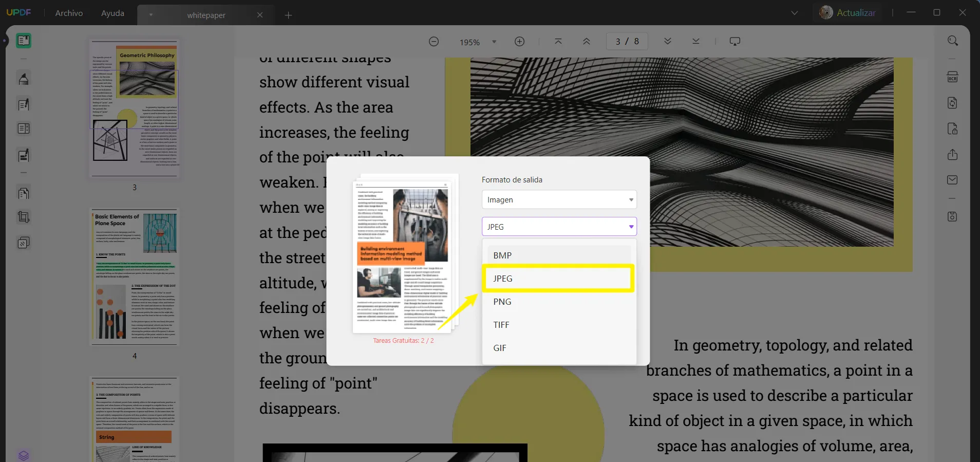Image resolution: width=980 pixels, height=462 pixels.
Task: Send file by email icon
Action: 953,180
